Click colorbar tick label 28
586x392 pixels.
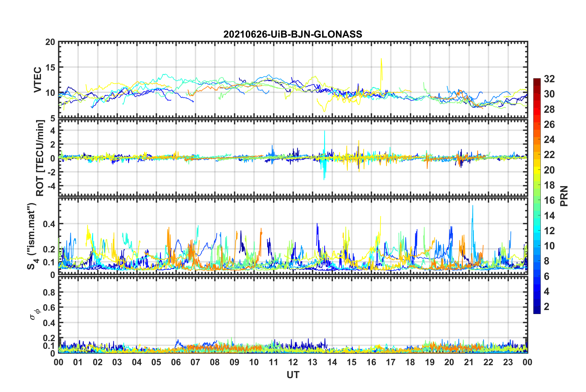coord(549,109)
